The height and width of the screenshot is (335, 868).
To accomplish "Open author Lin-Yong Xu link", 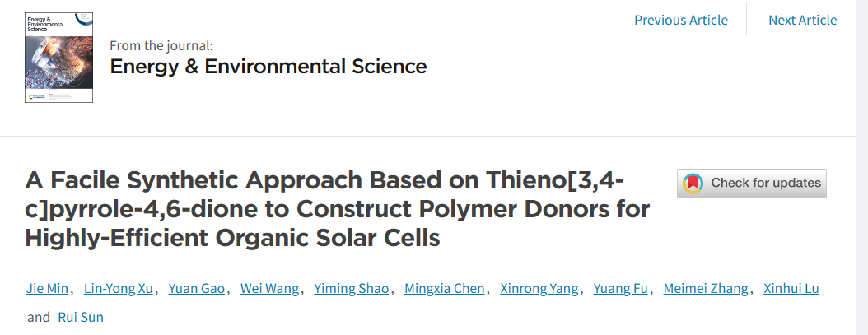I will click(x=119, y=288).
